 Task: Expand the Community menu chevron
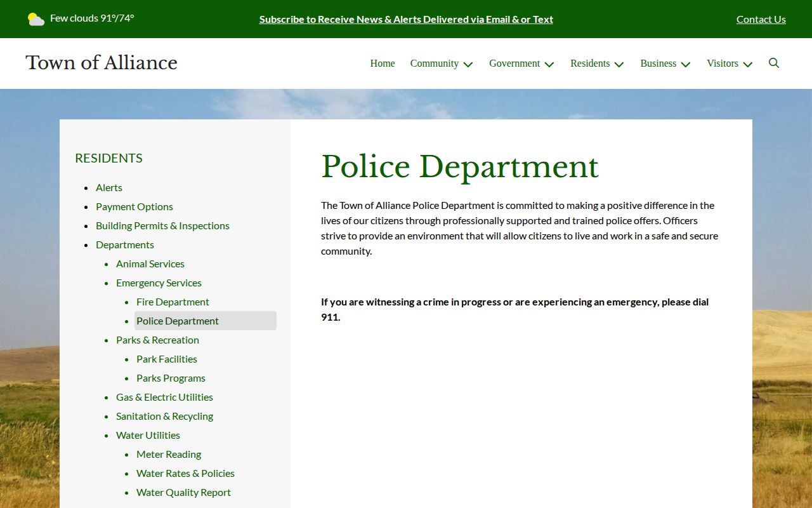click(x=468, y=64)
